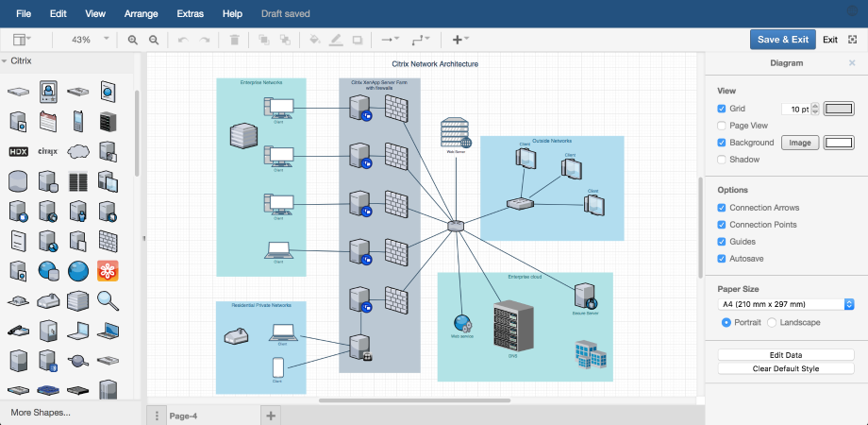Select the cloud shape in Citrix palette
The height and width of the screenshot is (425, 868).
(x=78, y=151)
